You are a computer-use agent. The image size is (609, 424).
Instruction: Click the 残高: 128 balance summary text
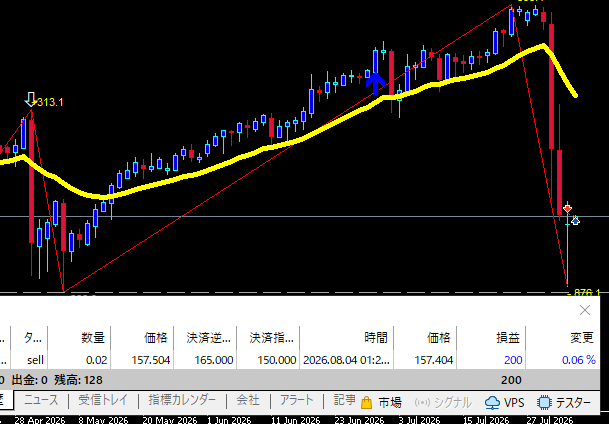(77, 380)
